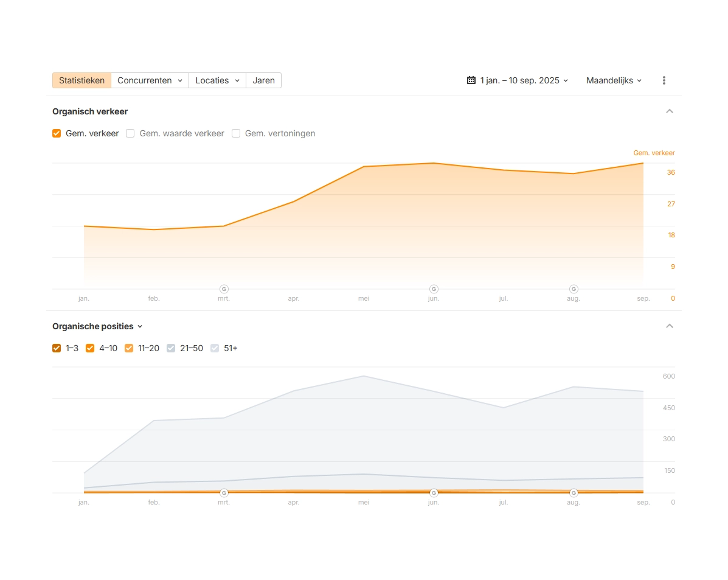
Task: Switch to the Jaren tab
Action: coord(263,80)
